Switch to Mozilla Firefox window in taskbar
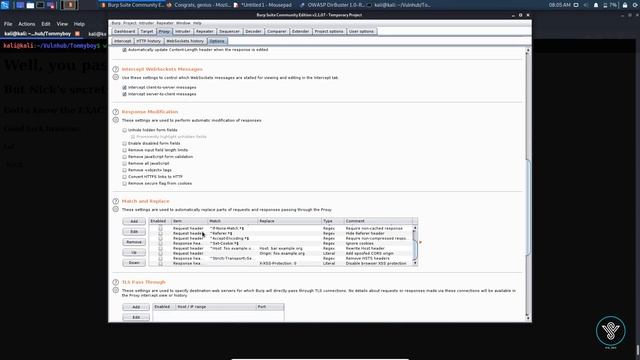 (x=199, y=5)
